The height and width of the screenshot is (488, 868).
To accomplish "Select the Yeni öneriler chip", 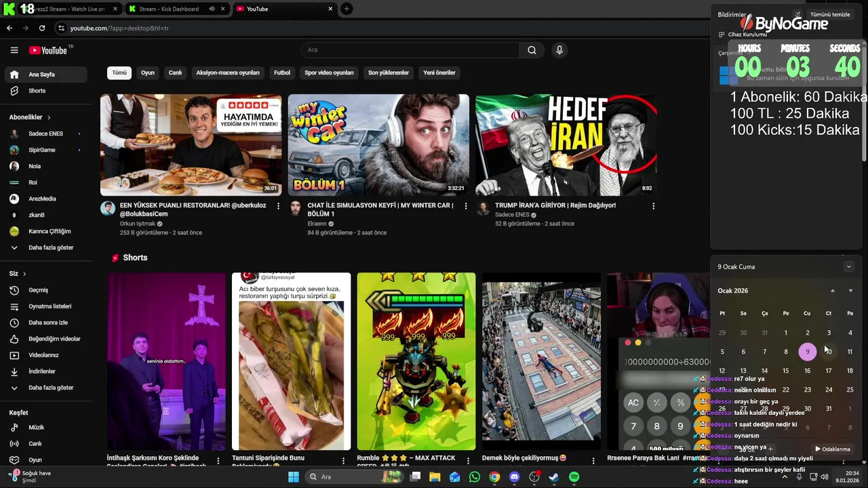I will (439, 73).
